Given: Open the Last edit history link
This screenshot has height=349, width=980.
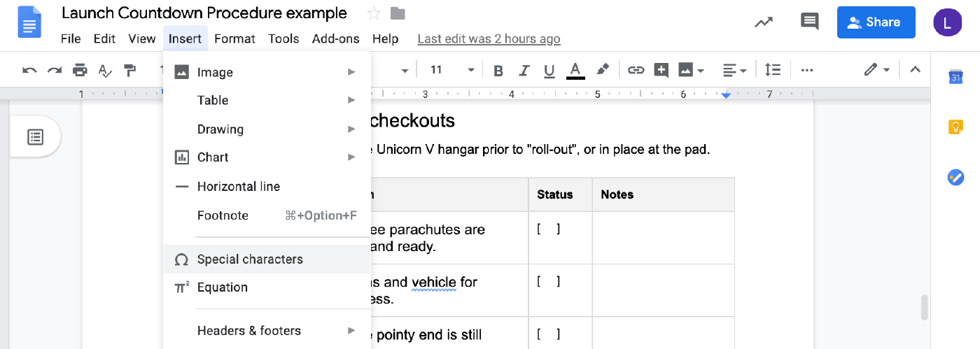Looking at the screenshot, I should pos(489,39).
